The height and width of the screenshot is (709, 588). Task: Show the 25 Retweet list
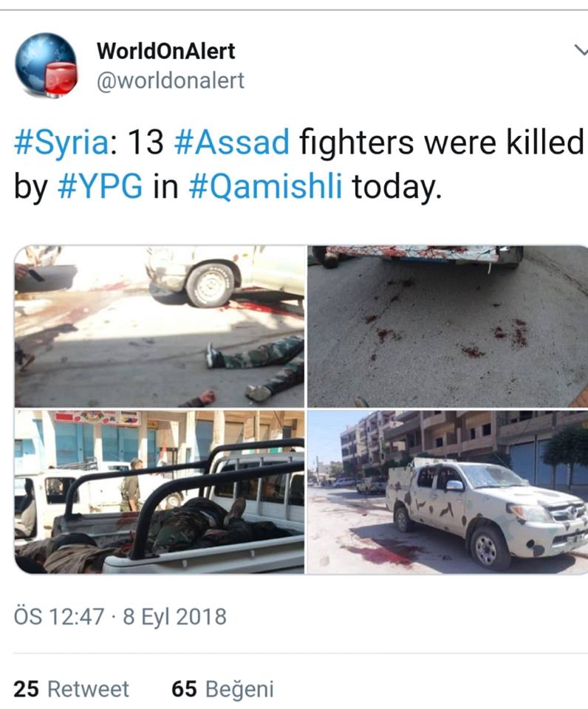(x=72, y=689)
